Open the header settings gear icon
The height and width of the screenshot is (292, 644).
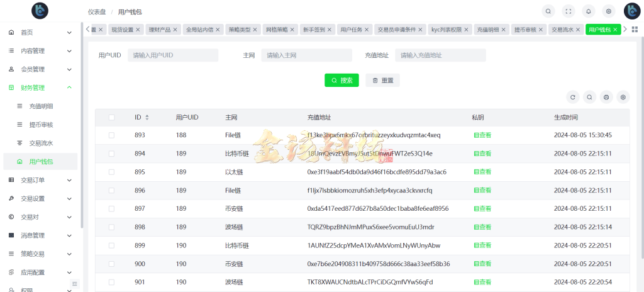609,11
